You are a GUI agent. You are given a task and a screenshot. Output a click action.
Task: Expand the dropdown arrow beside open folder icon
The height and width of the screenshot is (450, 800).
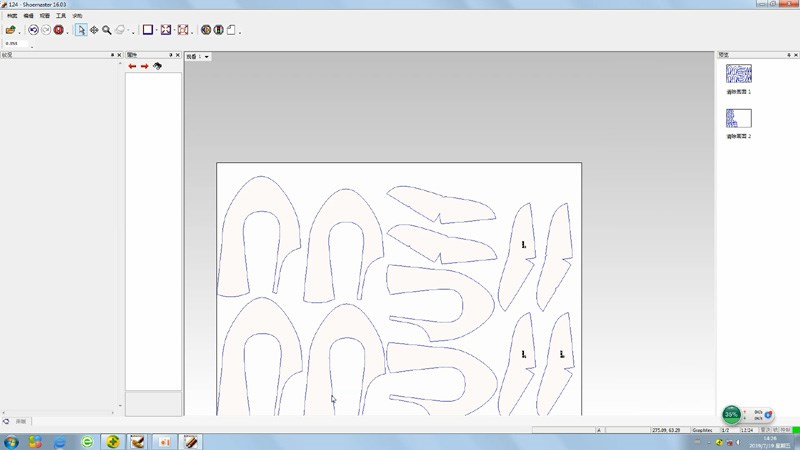pyautogui.click(x=20, y=31)
